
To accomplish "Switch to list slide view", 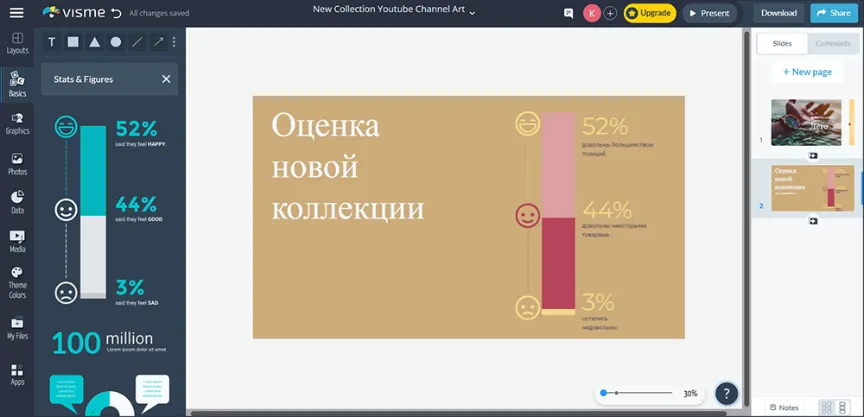I will [x=842, y=408].
